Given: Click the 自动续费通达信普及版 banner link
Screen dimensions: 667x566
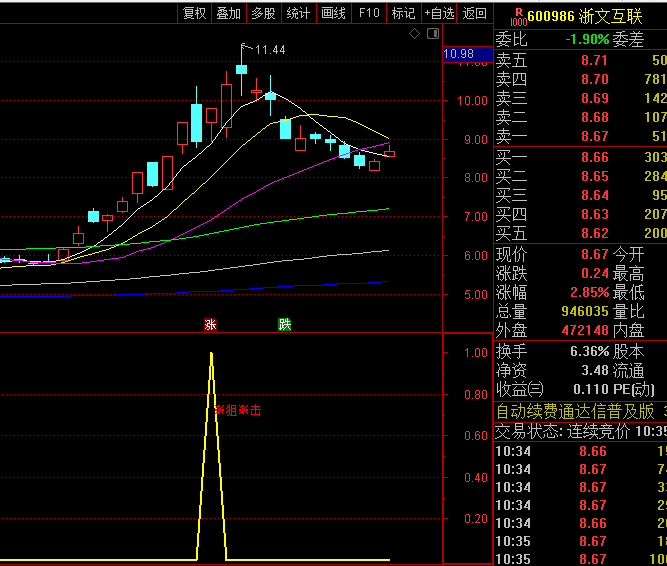Looking at the screenshot, I should [575, 411].
